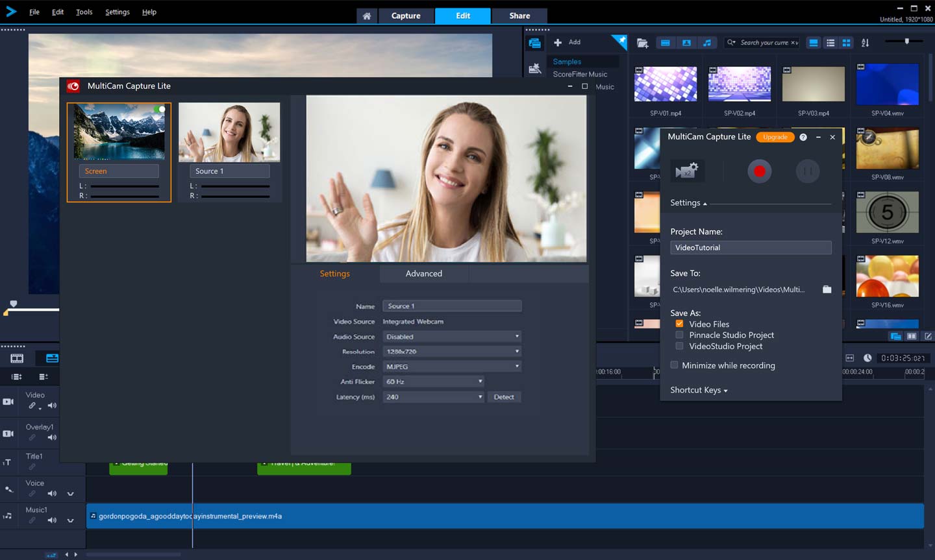Switch to the Capture workspace tab
The width and height of the screenshot is (935, 560).
click(x=406, y=16)
